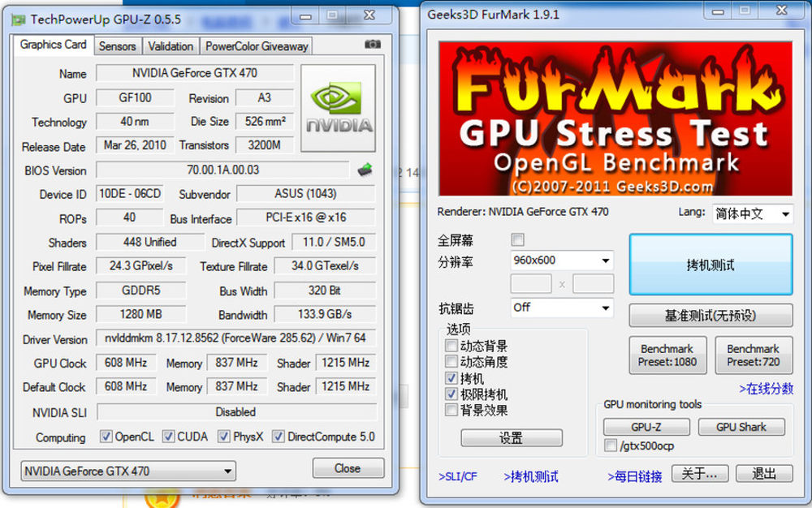Click the DirectX Support 11.0 / SM5.0 field
812x508 pixels.
334,242
